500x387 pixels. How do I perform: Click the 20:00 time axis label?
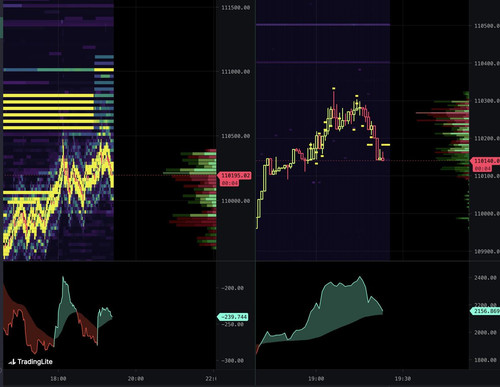click(136, 379)
